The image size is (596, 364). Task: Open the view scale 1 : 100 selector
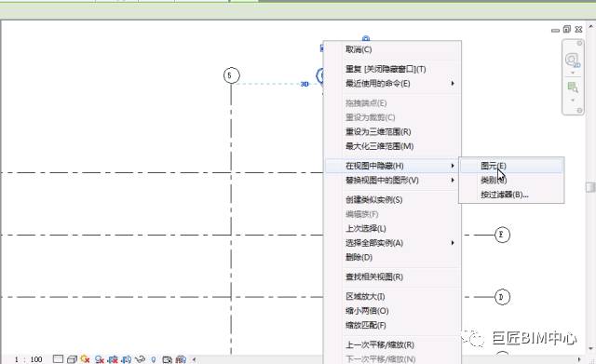(29, 359)
